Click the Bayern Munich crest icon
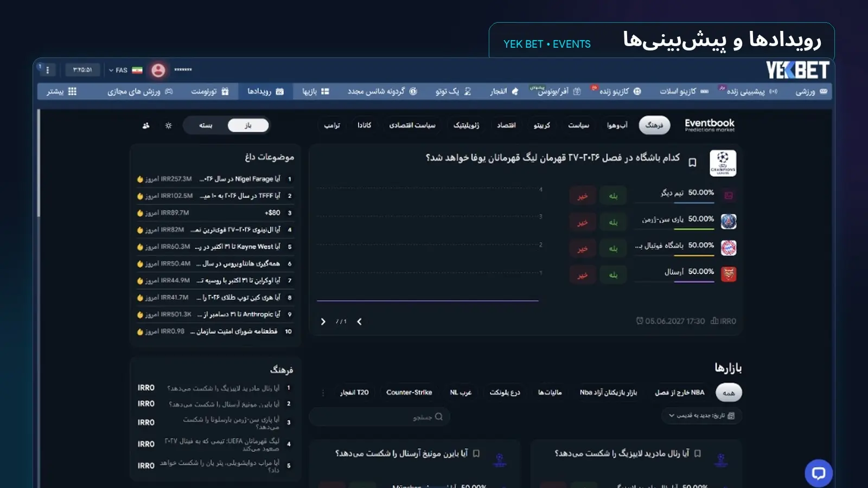The image size is (868, 488). [x=728, y=248]
